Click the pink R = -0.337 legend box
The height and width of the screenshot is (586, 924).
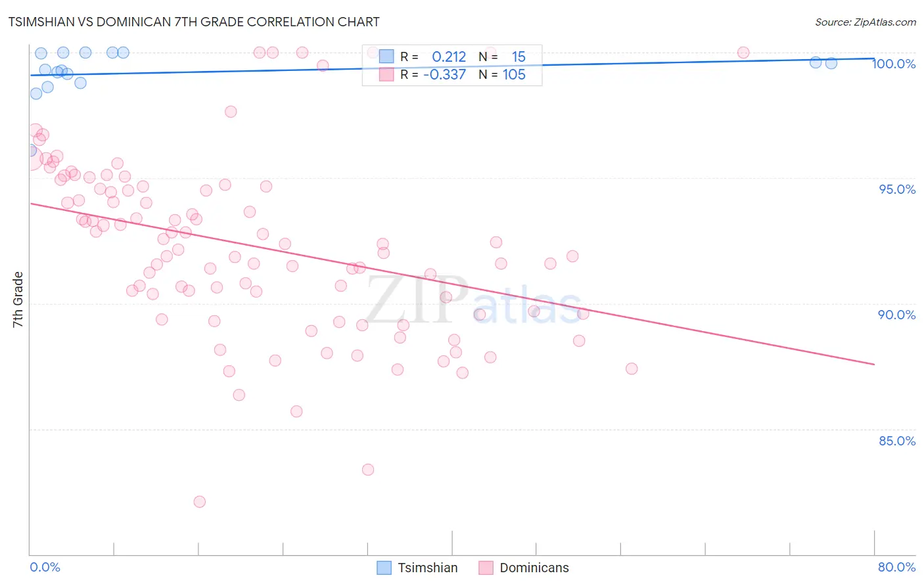point(386,74)
